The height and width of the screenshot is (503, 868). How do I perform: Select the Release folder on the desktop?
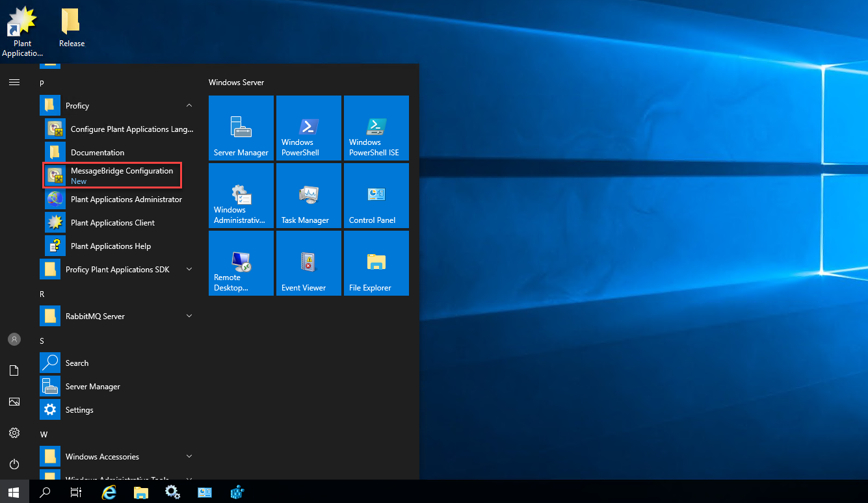click(x=72, y=27)
